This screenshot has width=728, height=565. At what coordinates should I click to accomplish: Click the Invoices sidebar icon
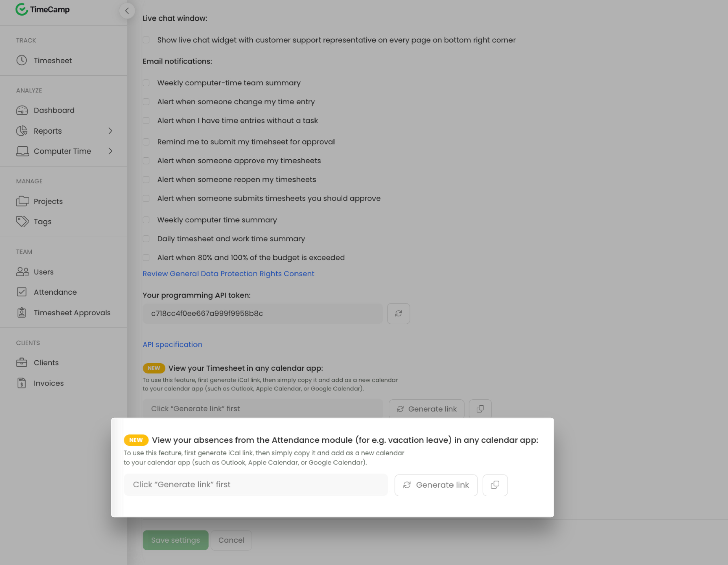[22, 383]
